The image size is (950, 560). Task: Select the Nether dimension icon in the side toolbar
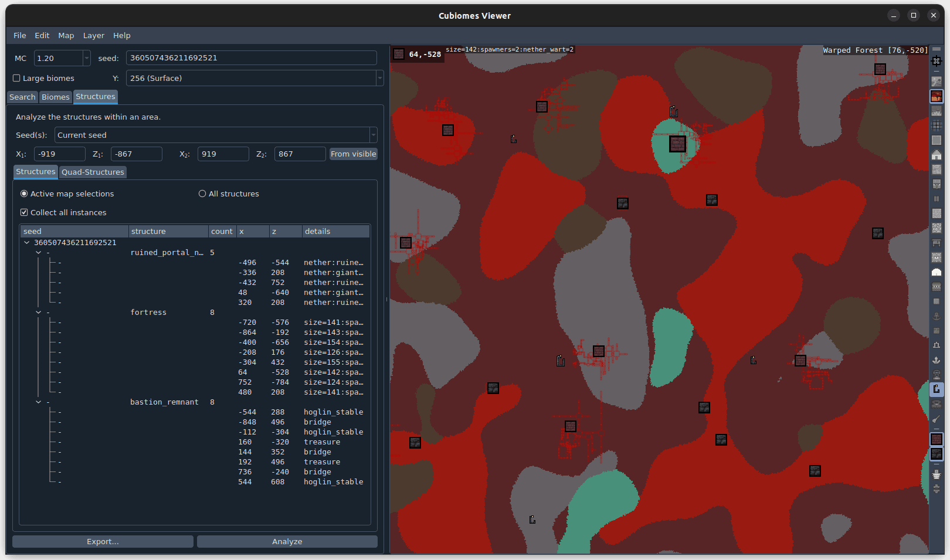point(937,96)
